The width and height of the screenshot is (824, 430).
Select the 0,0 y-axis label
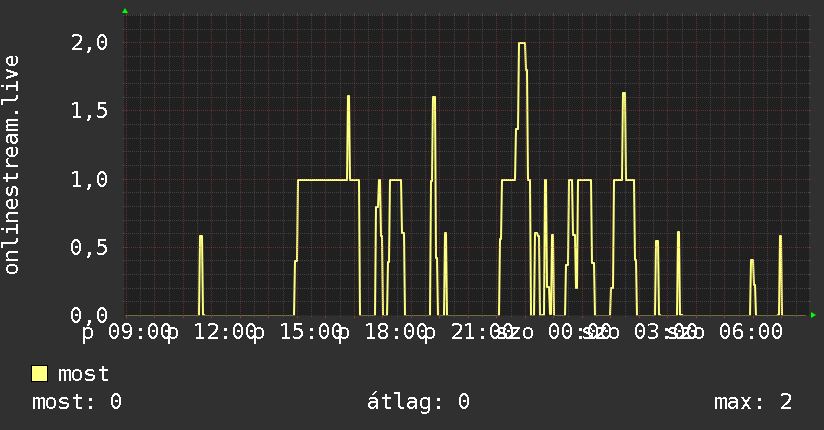[89, 315]
